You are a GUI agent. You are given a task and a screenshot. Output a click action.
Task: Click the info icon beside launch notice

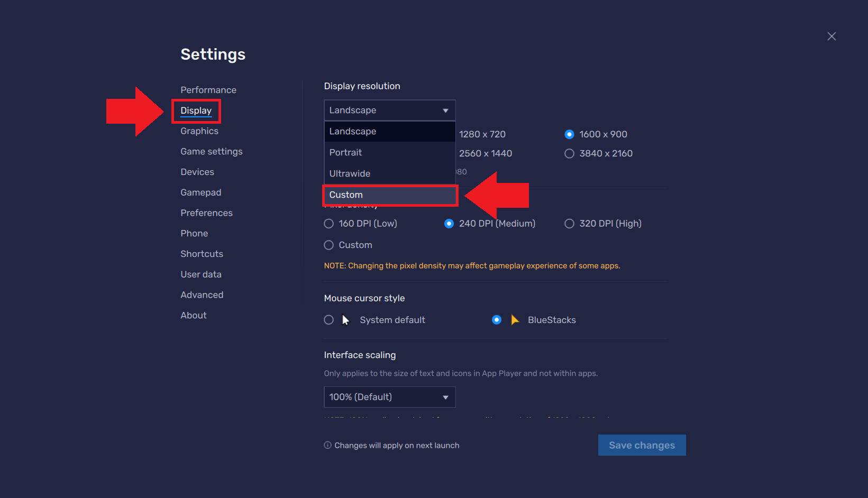point(327,445)
